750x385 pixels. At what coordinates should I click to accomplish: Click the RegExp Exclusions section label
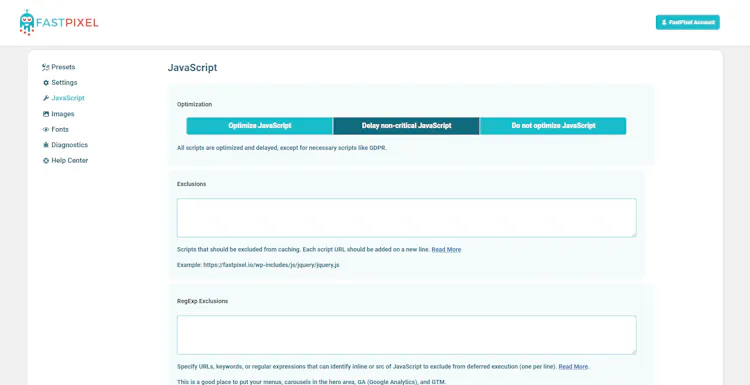202,301
